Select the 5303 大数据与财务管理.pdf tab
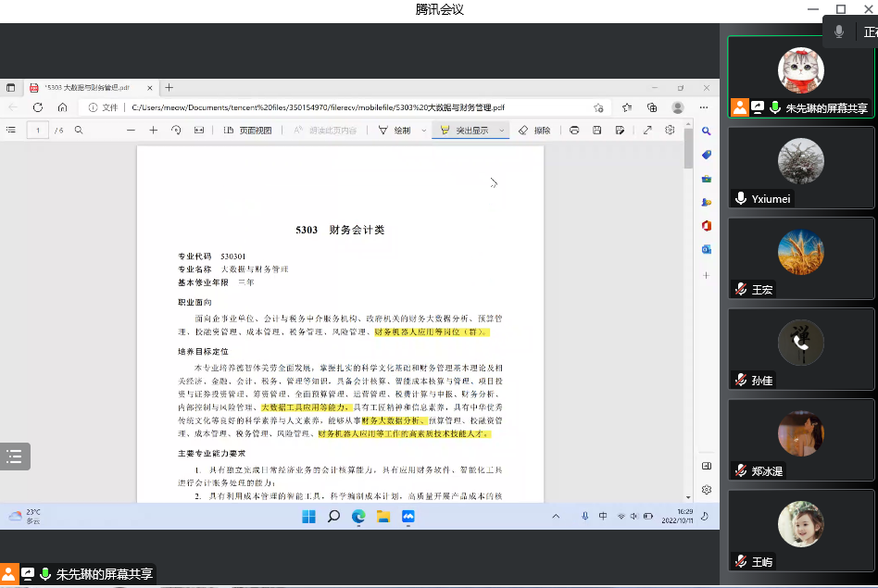The image size is (878, 588). 85,87
